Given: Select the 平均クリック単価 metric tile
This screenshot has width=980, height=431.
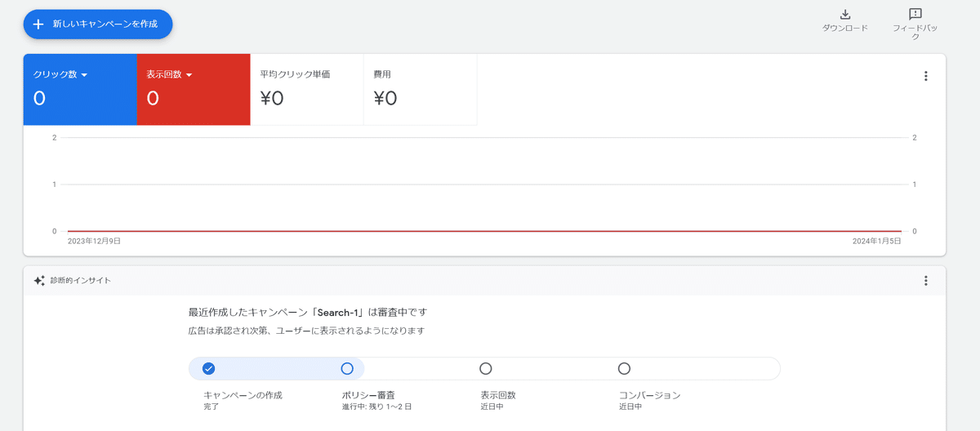Looking at the screenshot, I should [307, 90].
